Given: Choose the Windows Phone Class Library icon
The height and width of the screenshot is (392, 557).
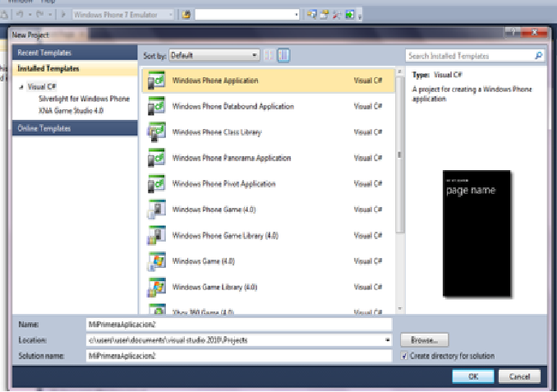Looking at the screenshot, I should pos(156,132).
